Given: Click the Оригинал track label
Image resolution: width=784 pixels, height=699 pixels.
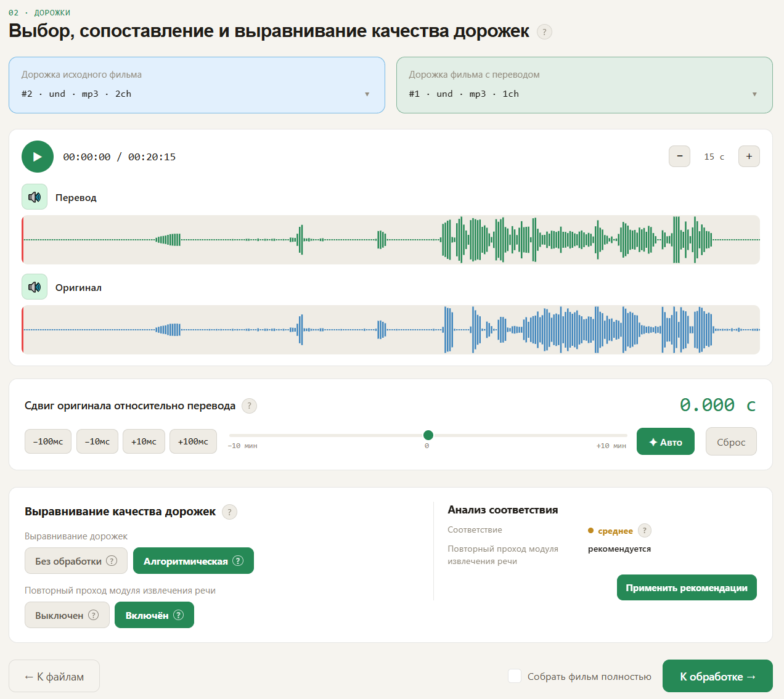Looking at the screenshot, I should pyautogui.click(x=78, y=287).
